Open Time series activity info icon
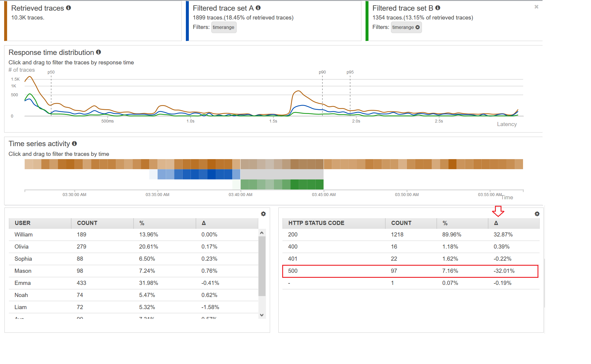 (74, 143)
